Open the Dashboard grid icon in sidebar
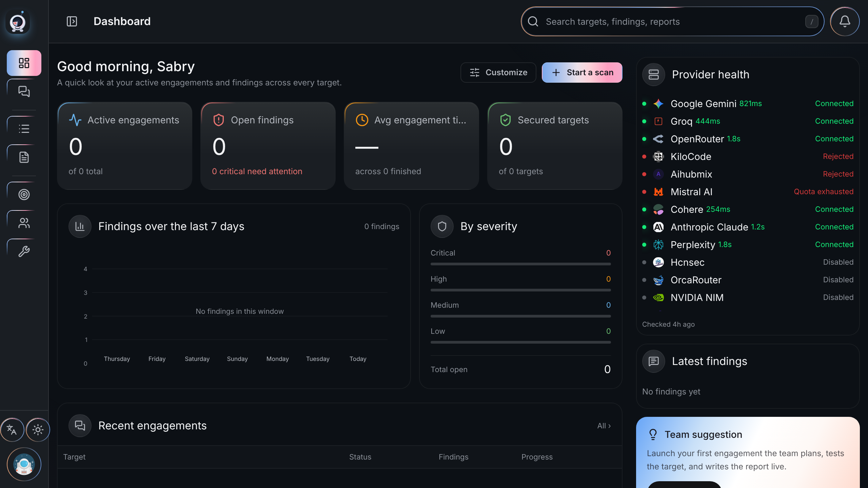Image resolution: width=868 pixels, height=488 pixels. tap(24, 63)
